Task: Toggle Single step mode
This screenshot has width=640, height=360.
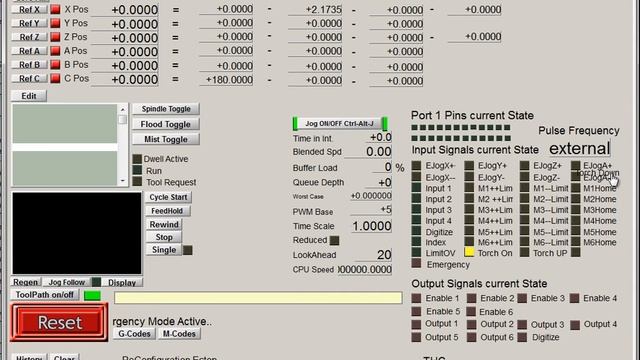Action: click(164, 250)
